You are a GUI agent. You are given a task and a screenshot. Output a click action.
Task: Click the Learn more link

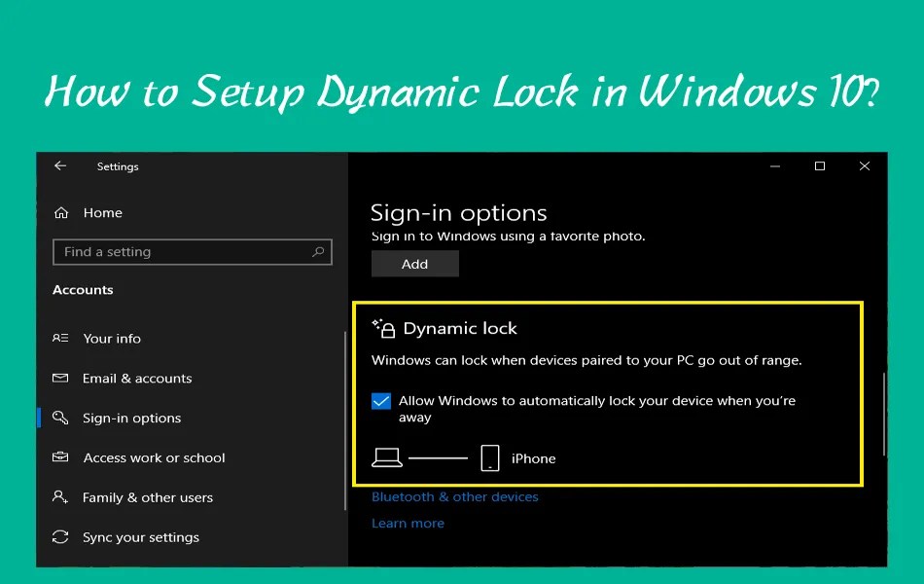point(408,523)
